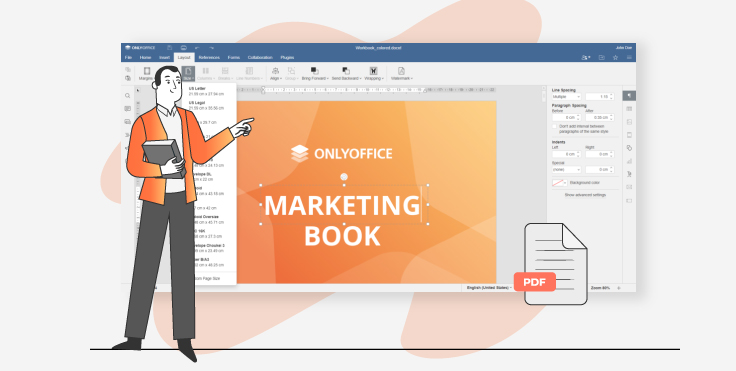This screenshot has height=371, width=736.
Task: Open shape settings in the right sidebar
Action: pyautogui.click(x=629, y=148)
